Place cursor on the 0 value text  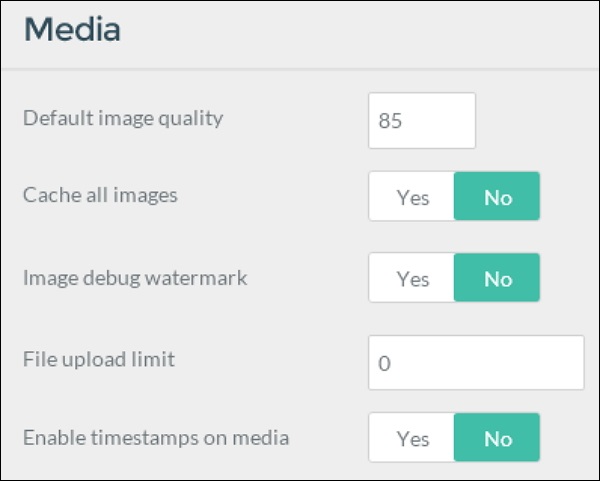coord(384,364)
